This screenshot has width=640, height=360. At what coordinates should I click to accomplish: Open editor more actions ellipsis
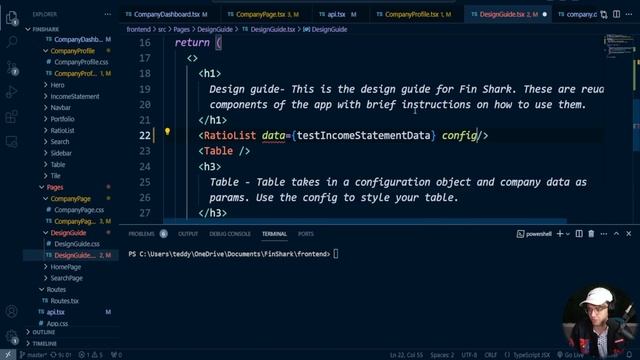(x=629, y=14)
